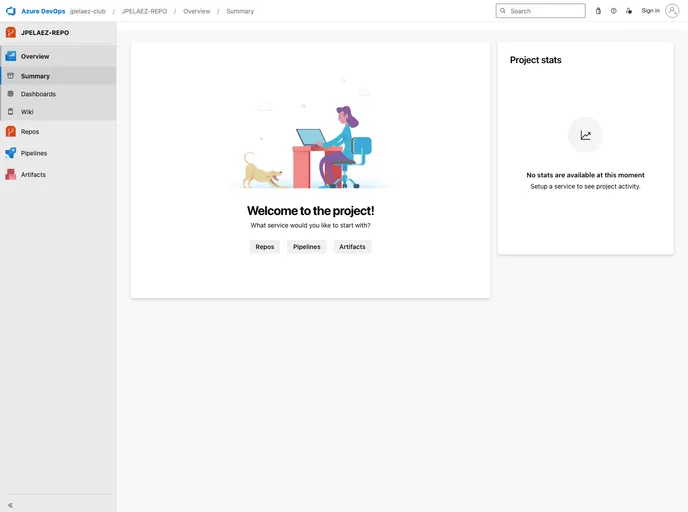This screenshot has width=688, height=512.
Task: Open the Wiki page in sidebar
Action: pos(27,112)
